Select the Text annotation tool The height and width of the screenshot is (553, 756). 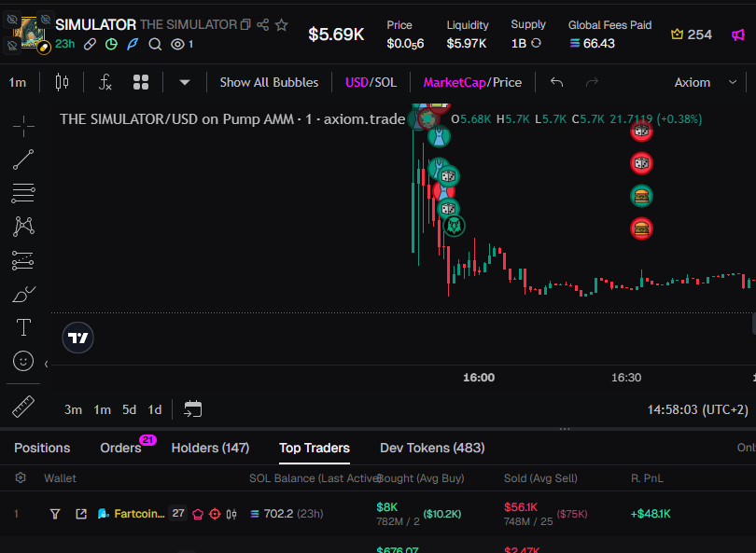point(23,327)
